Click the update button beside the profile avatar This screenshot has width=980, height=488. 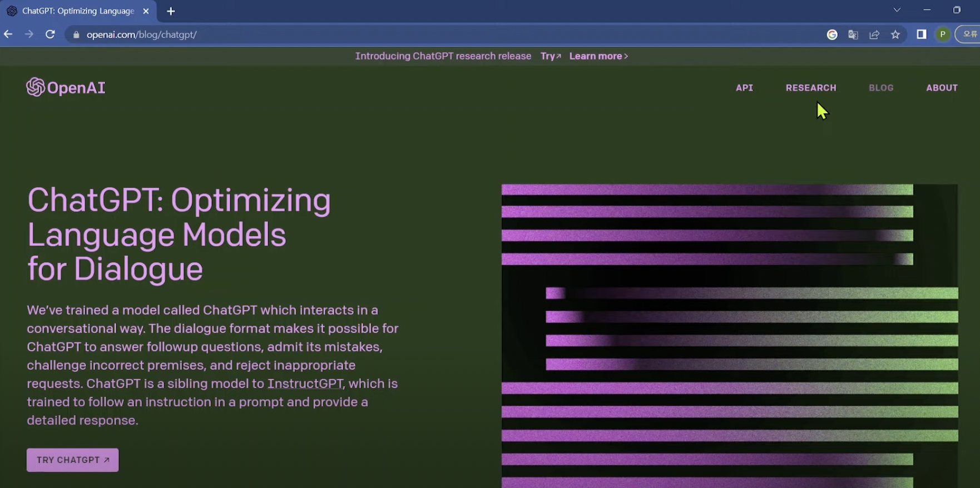[968, 34]
